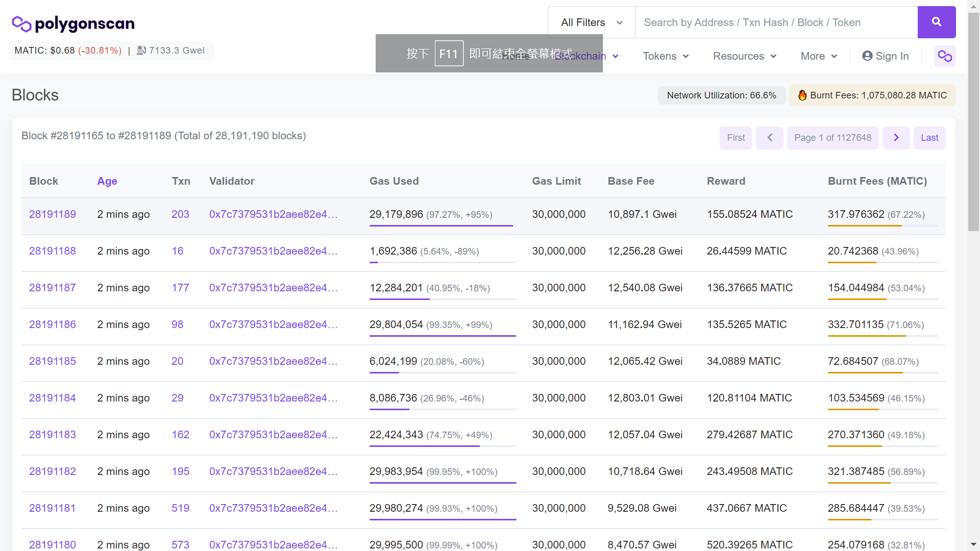The width and height of the screenshot is (980, 551).
Task: Open the Blockchain menu
Action: (587, 56)
